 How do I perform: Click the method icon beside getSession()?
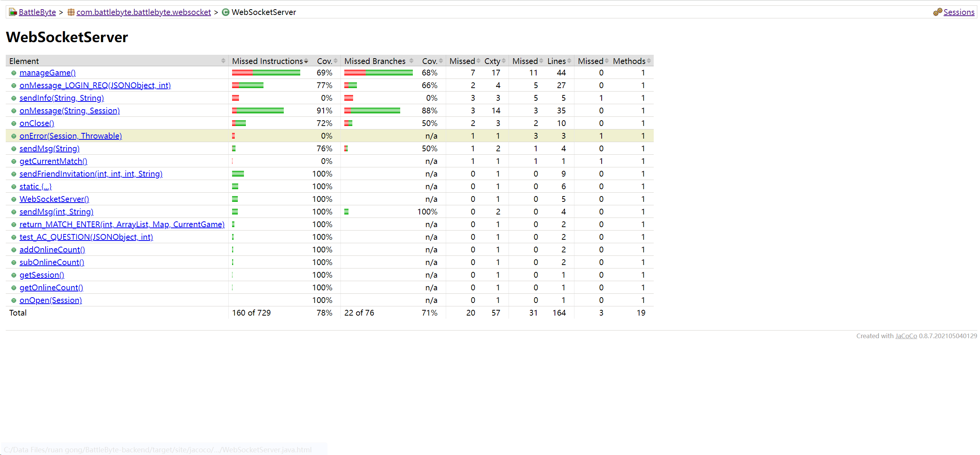(14, 275)
